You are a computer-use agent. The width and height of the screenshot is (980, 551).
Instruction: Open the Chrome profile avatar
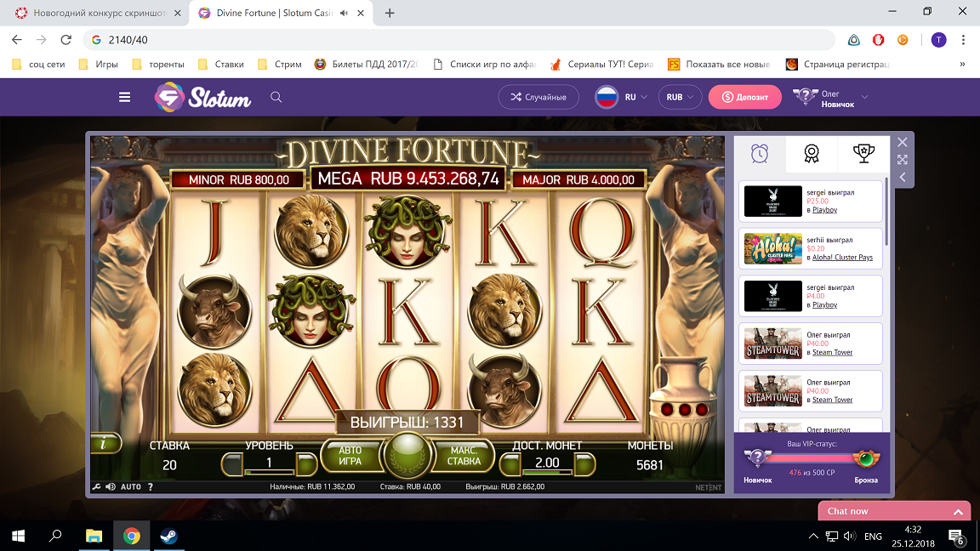click(938, 40)
